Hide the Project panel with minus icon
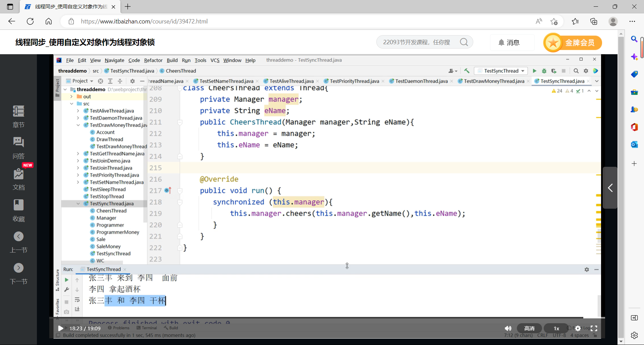Image resolution: width=644 pixels, height=345 pixels. pos(142,81)
